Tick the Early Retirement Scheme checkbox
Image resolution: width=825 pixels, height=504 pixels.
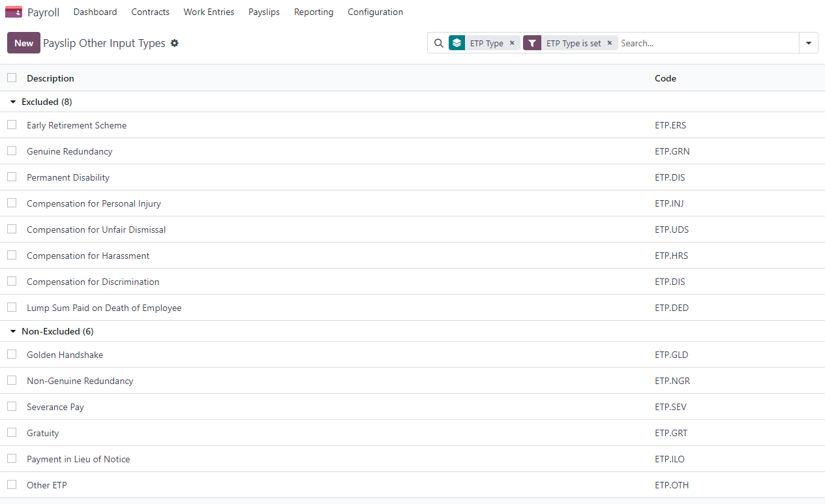[12, 125]
